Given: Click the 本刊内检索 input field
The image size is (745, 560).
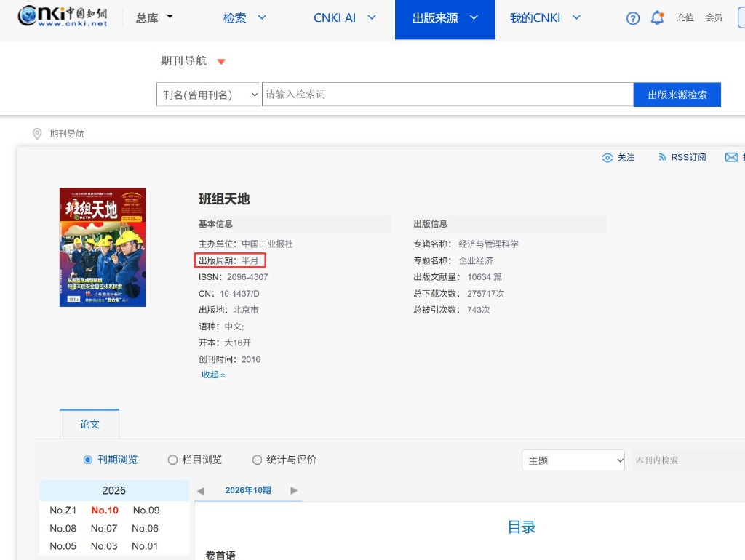Looking at the screenshot, I should pos(688,460).
